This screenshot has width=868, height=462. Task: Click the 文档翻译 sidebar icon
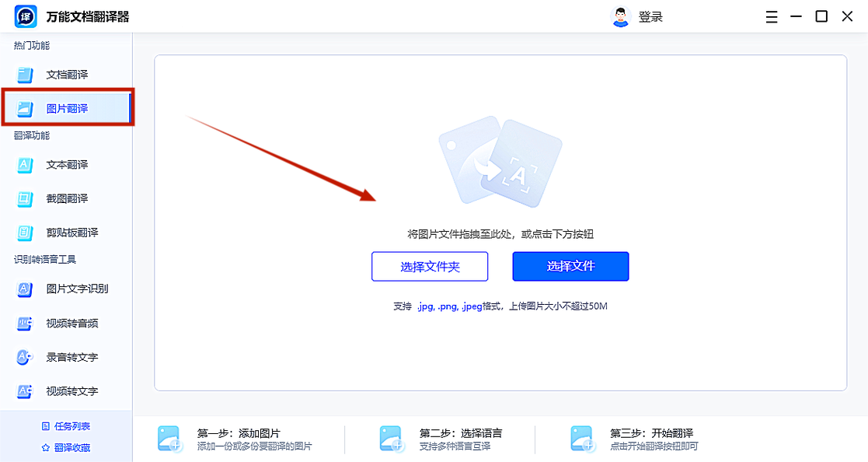tap(25, 74)
